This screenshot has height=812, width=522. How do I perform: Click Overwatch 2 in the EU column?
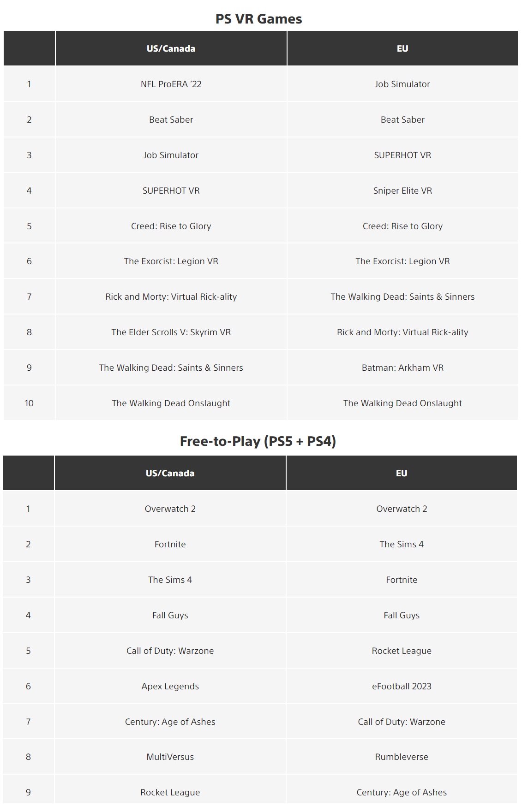pos(402,509)
